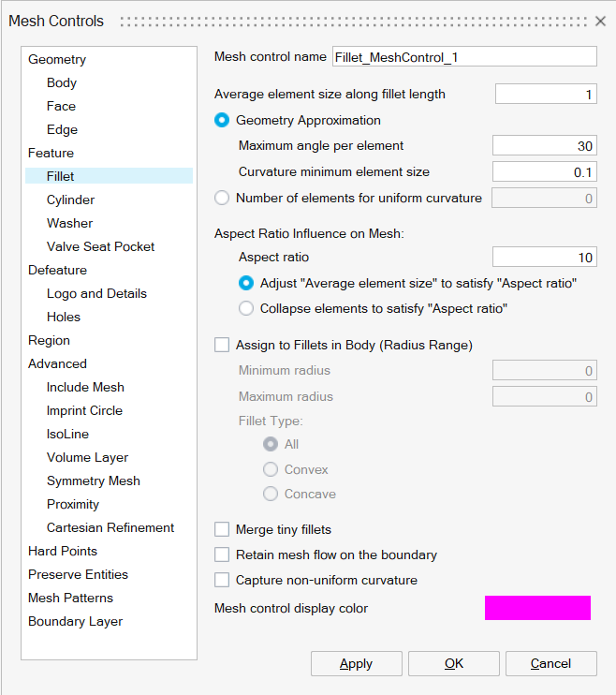Close the Mesh Controls dialog
The height and width of the screenshot is (695, 616).
click(600, 21)
